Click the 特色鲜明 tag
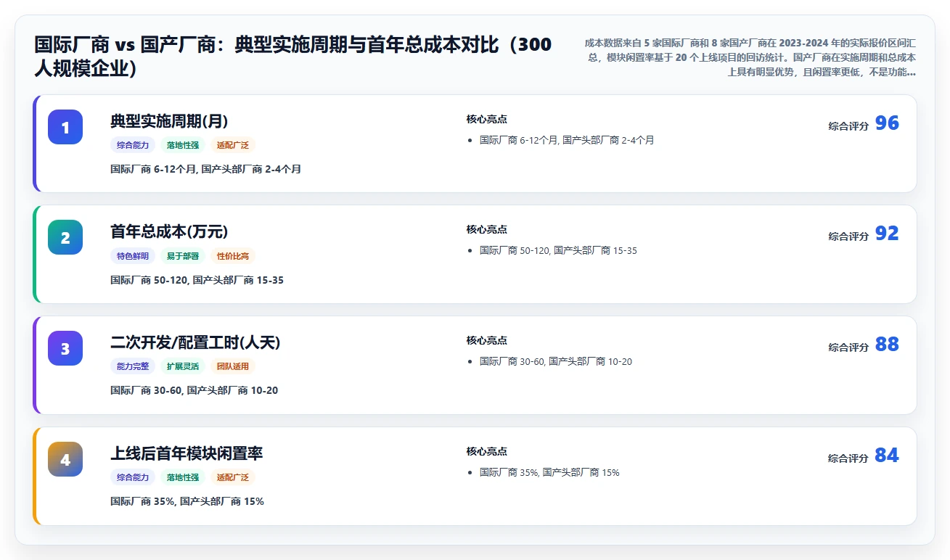Viewport: 950px width, 560px height. [x=133, y=255]
